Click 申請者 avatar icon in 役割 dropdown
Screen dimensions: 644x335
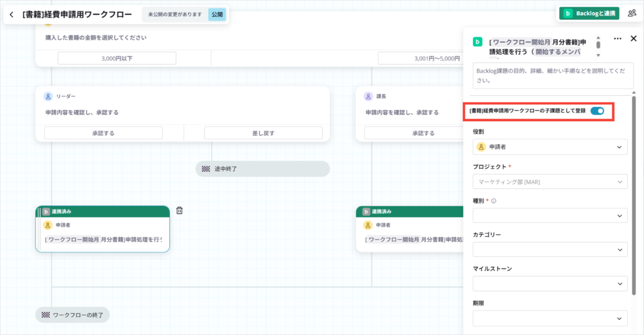[x=481, y=146]
